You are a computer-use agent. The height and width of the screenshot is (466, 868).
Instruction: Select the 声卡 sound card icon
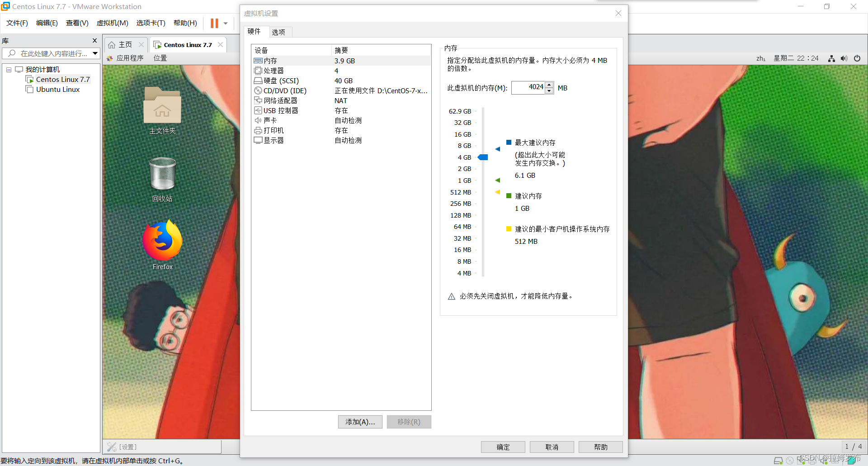[258, 120]
